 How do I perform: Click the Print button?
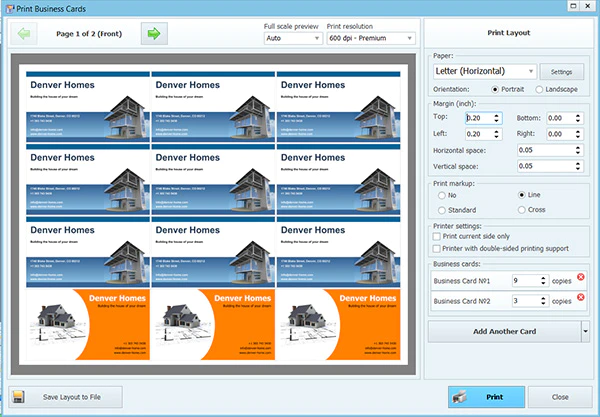point(487,397)
